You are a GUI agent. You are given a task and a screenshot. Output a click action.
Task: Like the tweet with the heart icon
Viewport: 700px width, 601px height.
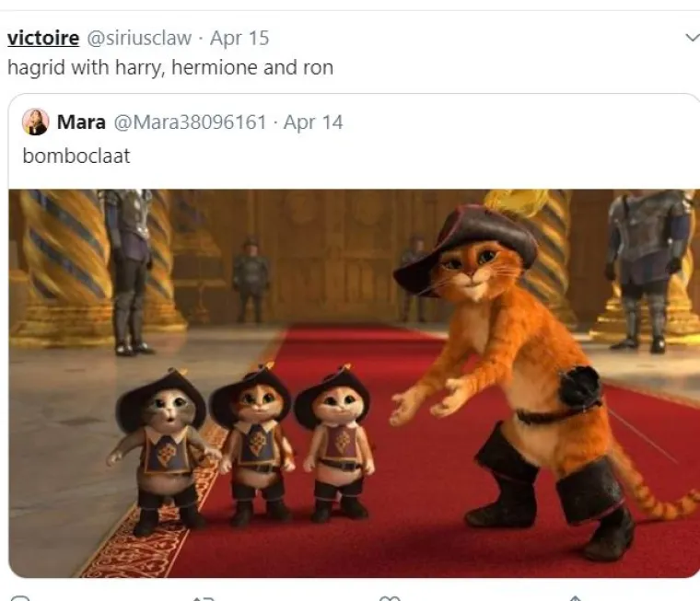390,598
